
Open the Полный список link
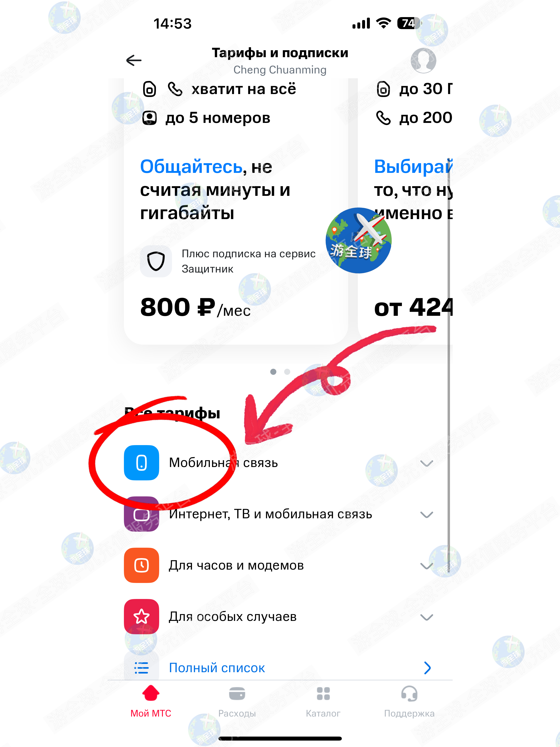[x=217, y=668]
